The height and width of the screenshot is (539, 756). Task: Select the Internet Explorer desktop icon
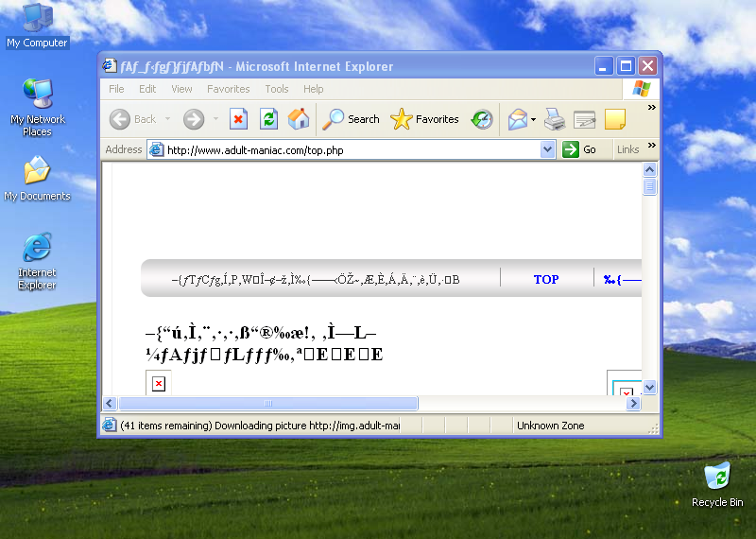coord(37,261)
